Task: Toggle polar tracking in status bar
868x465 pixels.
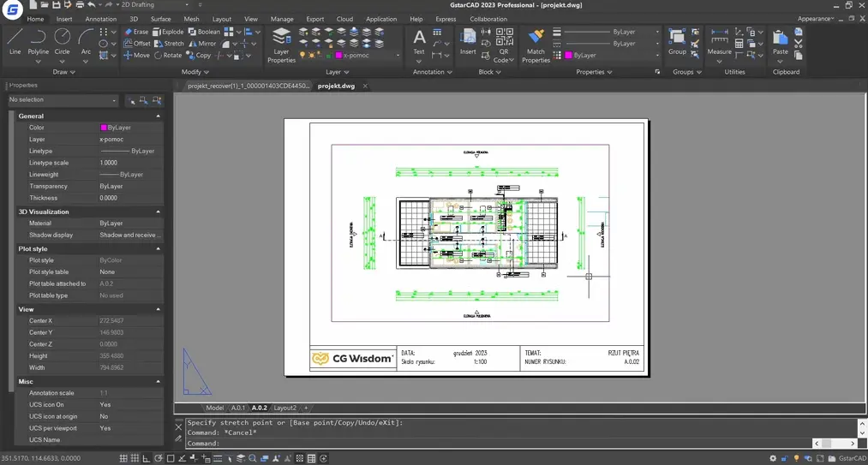Action: pos(159,458)
